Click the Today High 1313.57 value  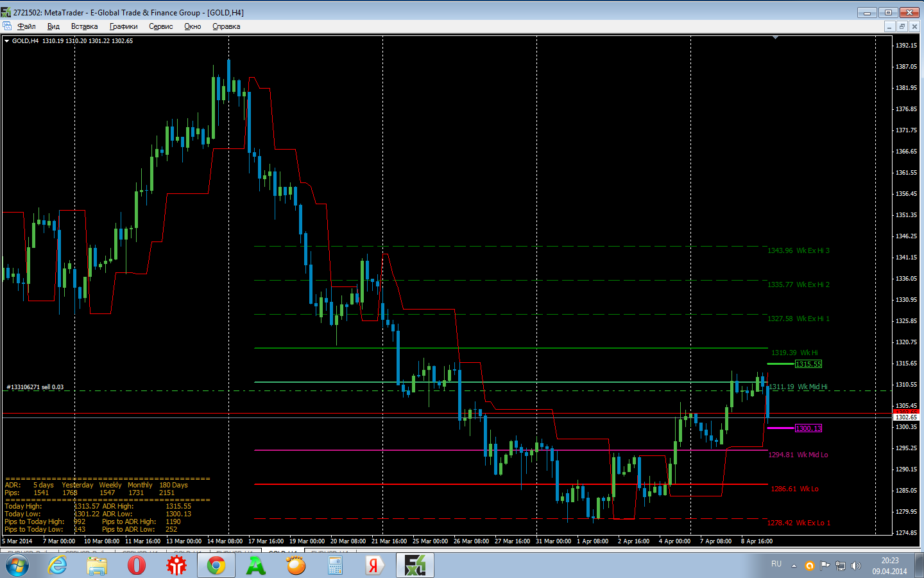pyautogui.click(x=87, y=507)
